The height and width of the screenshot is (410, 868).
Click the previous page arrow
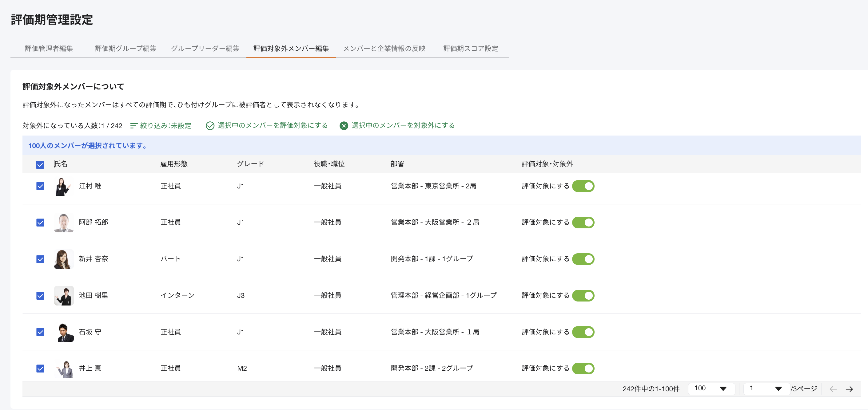coord(833,389)
